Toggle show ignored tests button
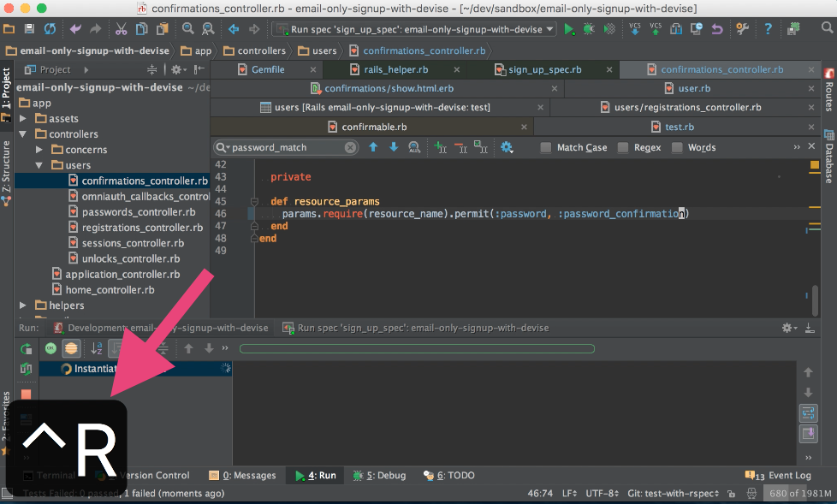Image resolution: width=837 pixels, height=504 pixels. pos(71,348)
